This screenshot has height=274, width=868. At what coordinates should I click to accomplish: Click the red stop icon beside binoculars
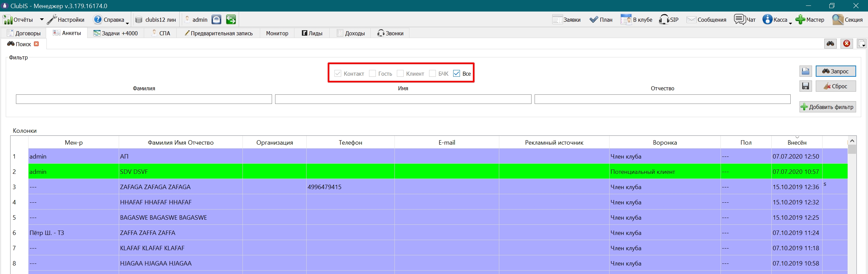coord(847,43)
